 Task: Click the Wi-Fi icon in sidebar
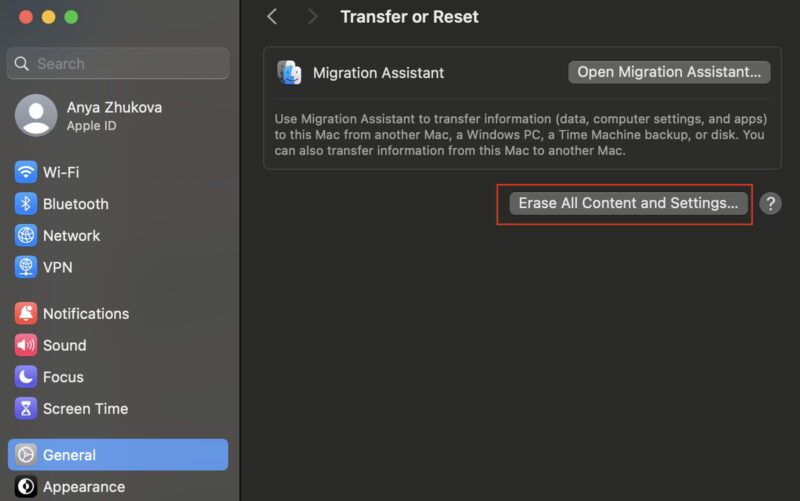(x=26, y=172)
